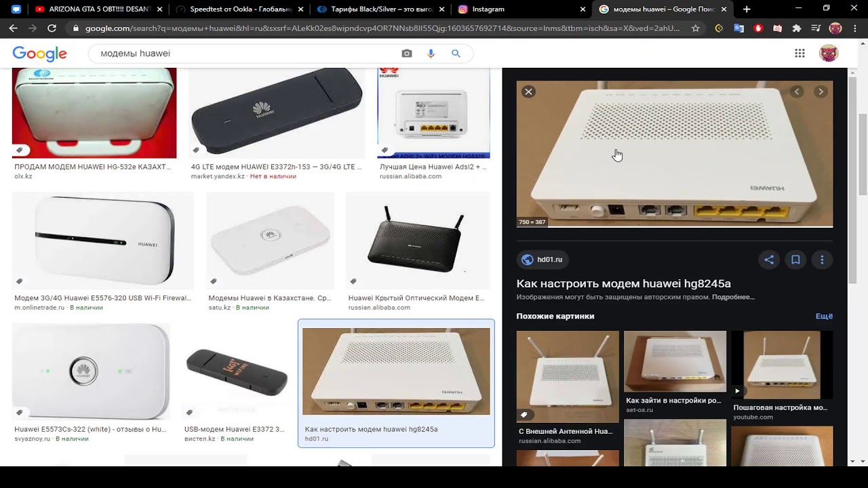
Task: Open Модемы Huawei в Казахстане image
Action: [270, 241]
